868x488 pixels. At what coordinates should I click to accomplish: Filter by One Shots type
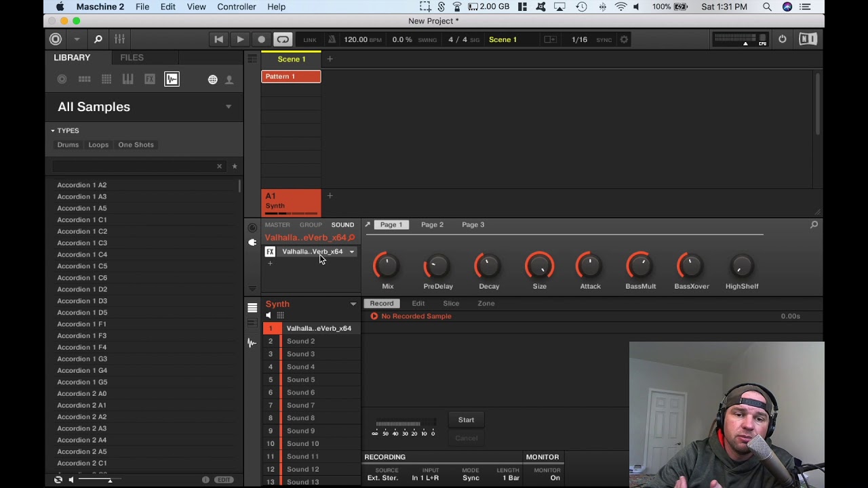point(136,144)
